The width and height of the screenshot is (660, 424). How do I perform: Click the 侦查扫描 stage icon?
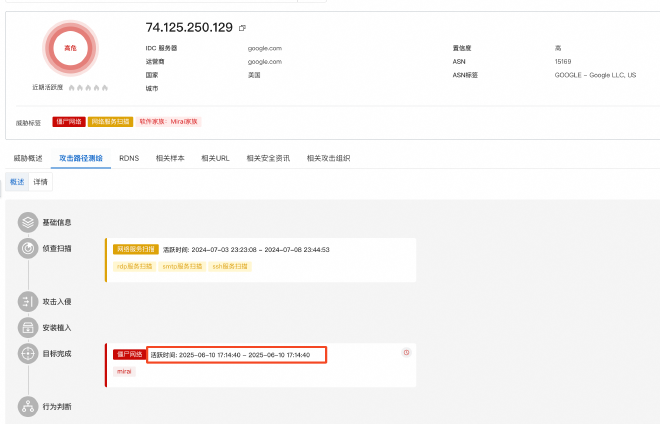[x=28, y=248]
